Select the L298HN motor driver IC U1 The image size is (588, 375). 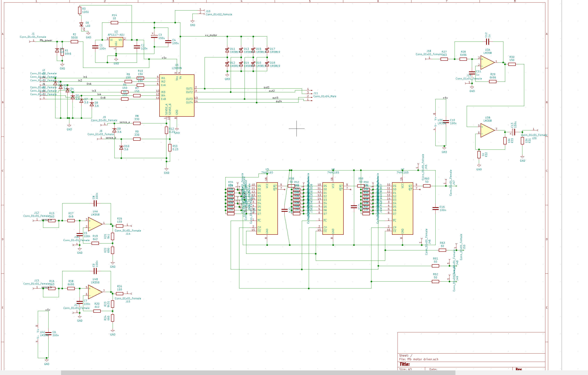click(x=177, y=95)
